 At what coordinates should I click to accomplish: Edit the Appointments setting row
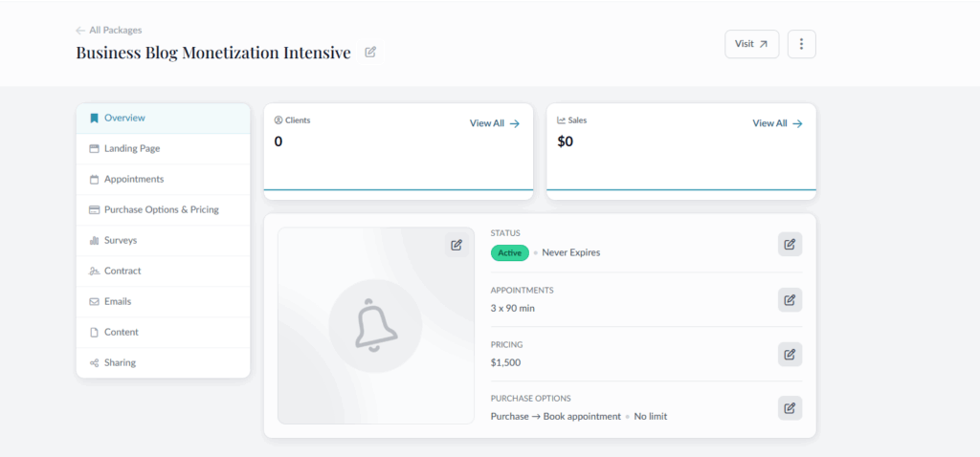[x=790, y=300]
